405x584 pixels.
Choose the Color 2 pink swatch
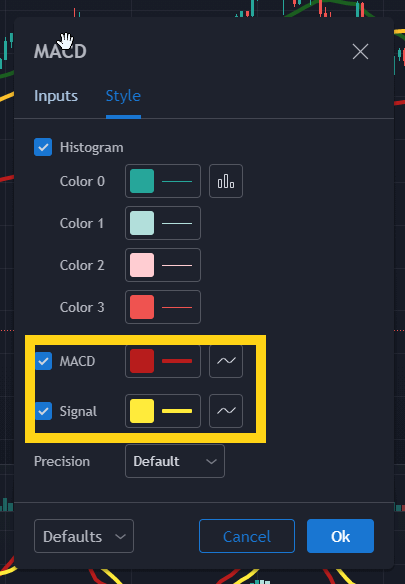142,265
